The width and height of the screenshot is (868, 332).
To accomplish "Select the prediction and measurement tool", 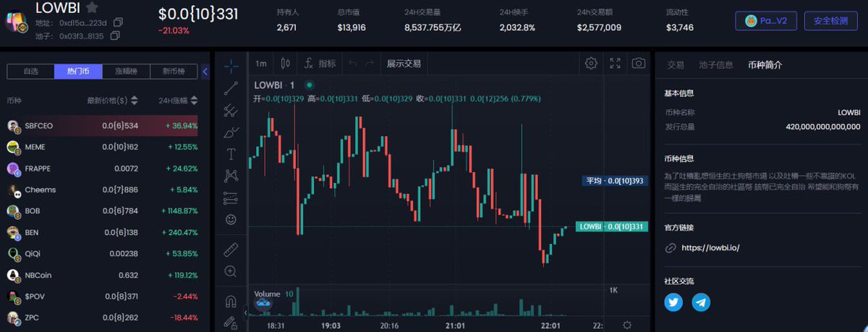I will (231, 197).
